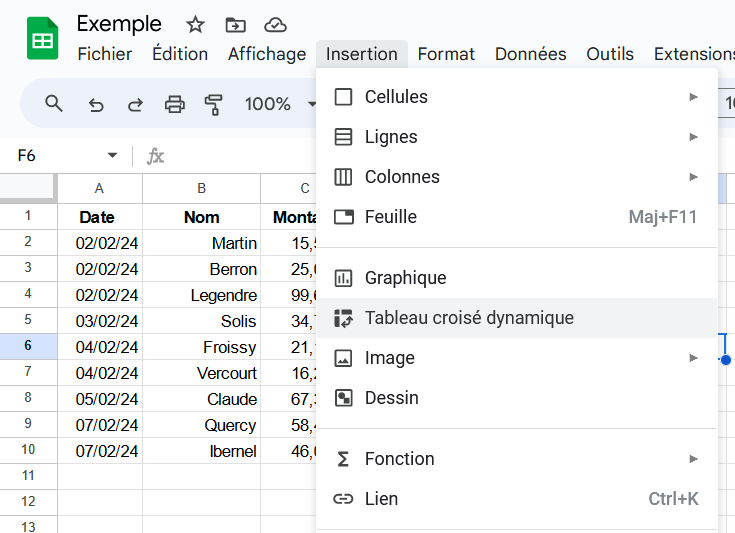
Task: Click the search magnifier in toolbar
Action: coord(53,103)
